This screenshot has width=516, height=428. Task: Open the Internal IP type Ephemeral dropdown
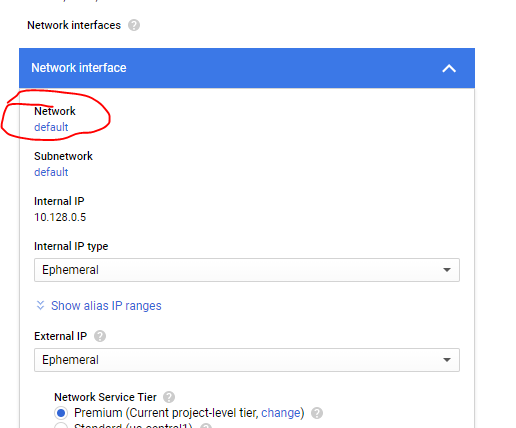(x=247, y=270)
